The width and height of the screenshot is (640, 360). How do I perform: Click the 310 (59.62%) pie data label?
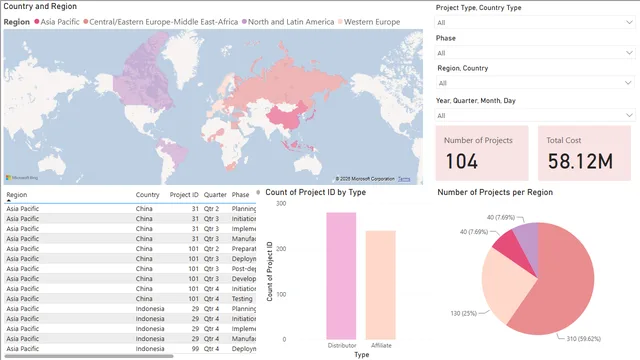pos(584,339)
